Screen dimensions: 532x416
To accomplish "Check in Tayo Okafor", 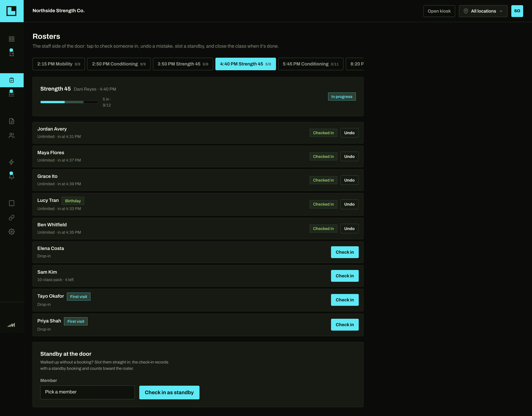I will [x=345, y=300].
